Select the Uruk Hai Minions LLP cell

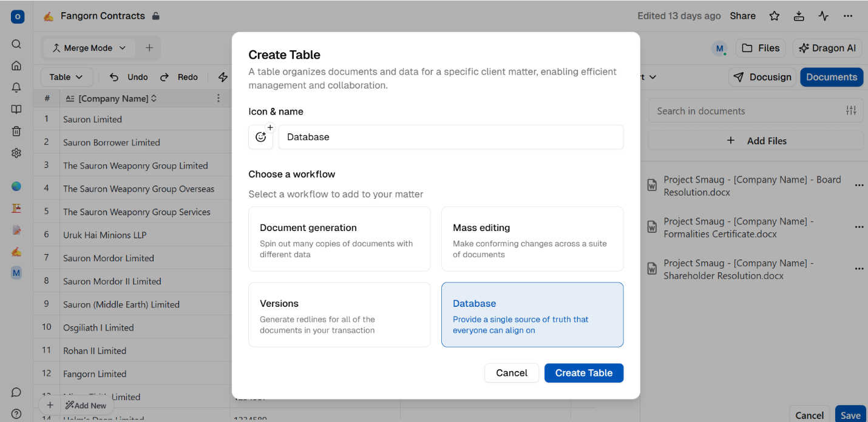pyautogui.click(x=145, y=235)
